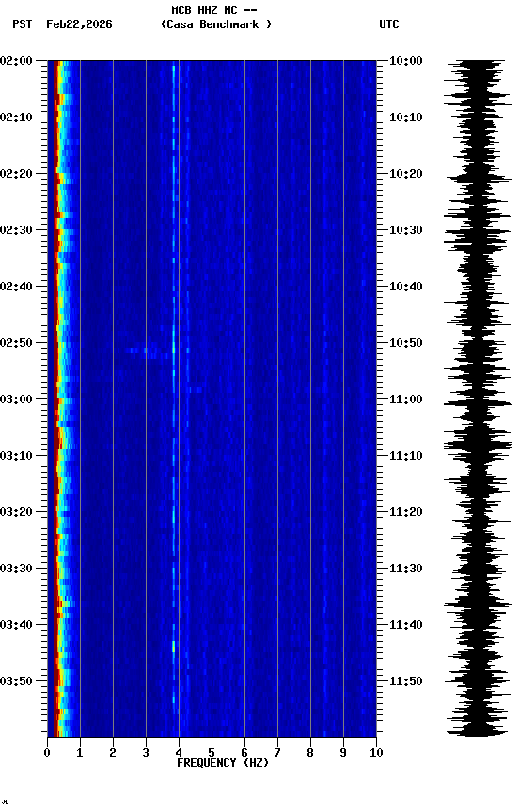
Task: Click the '2' frequency axis tick label
Action: coord(113,753)
